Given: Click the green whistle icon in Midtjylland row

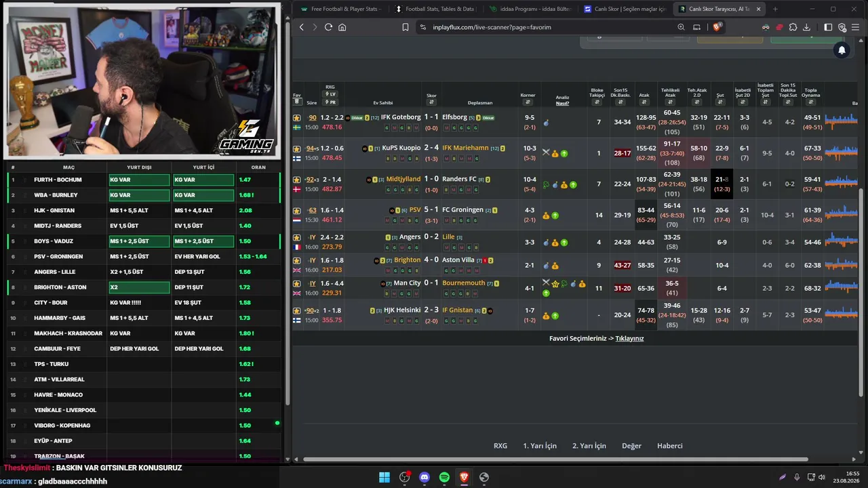Looking at the screenshot, I should [546, 184].
